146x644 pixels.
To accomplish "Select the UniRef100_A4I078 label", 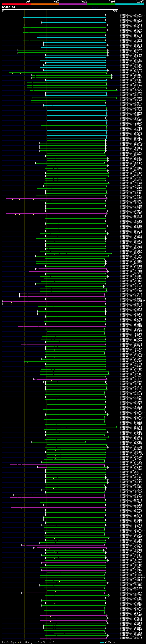I will (x=131, y=379).
